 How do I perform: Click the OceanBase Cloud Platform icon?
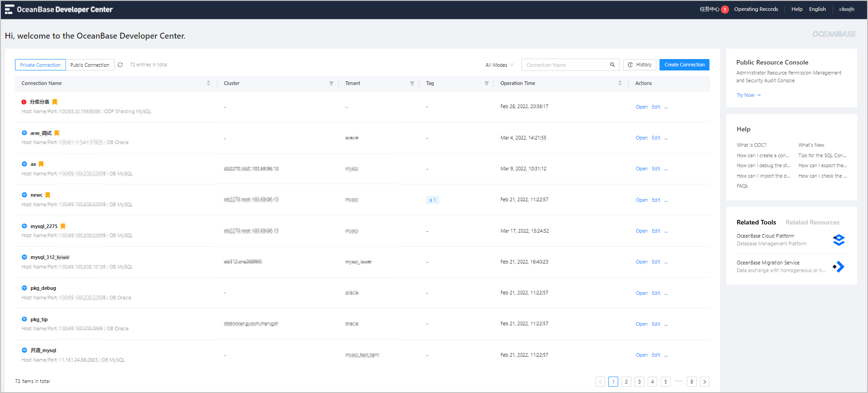(838, 240)
